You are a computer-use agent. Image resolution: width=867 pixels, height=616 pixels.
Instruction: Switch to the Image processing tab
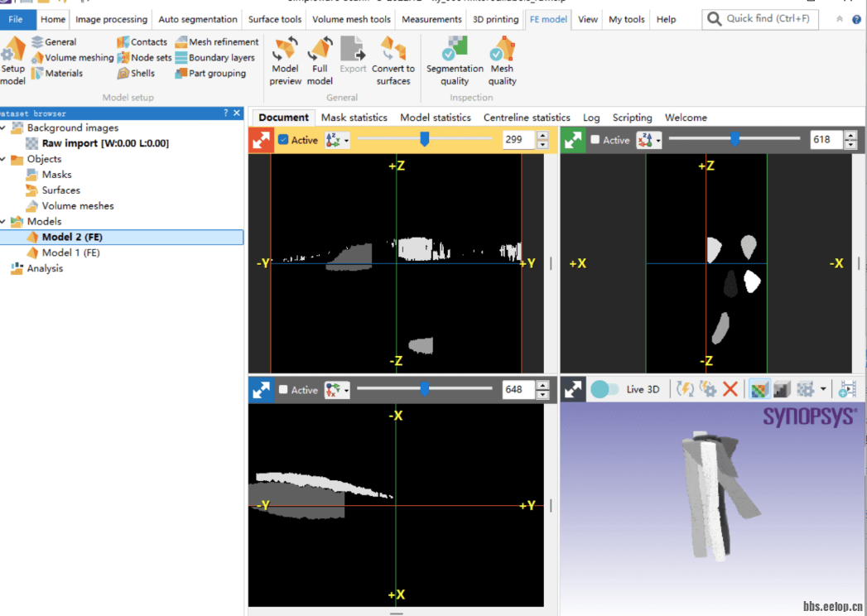coord(111,19)
